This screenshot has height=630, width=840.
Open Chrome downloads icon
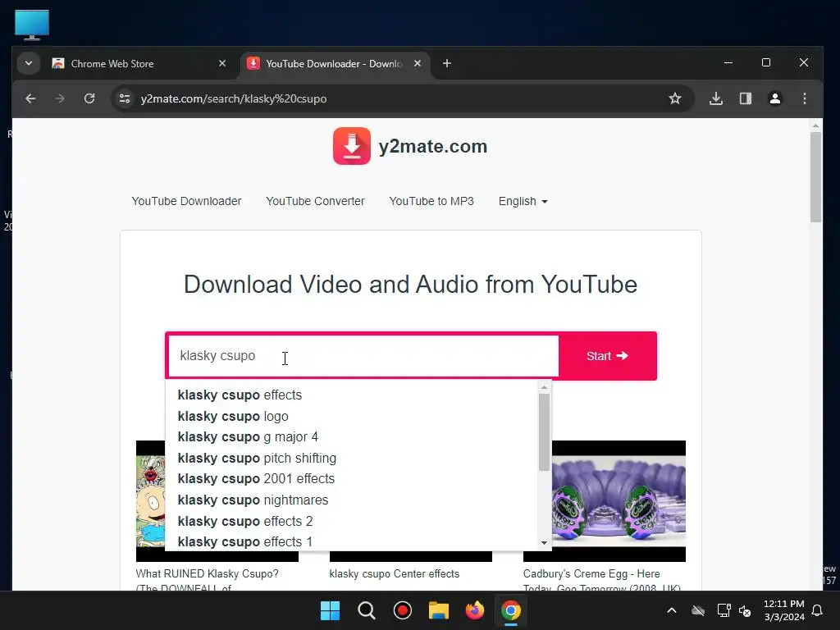(x=715, y=98)
